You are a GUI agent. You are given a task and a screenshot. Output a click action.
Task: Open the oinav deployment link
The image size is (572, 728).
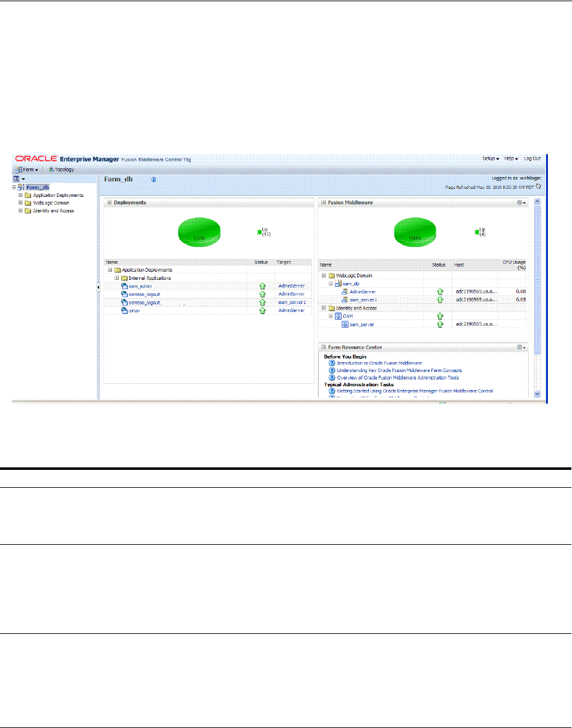[134, 311]
